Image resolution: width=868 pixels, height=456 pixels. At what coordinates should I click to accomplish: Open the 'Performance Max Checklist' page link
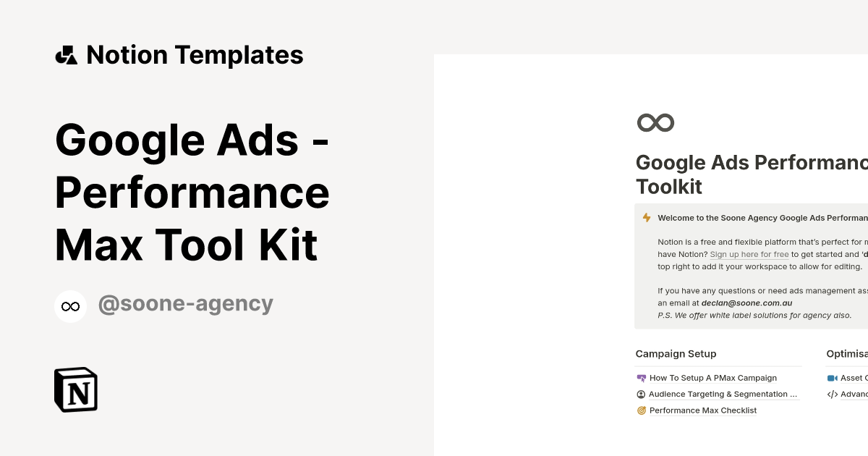702,410
